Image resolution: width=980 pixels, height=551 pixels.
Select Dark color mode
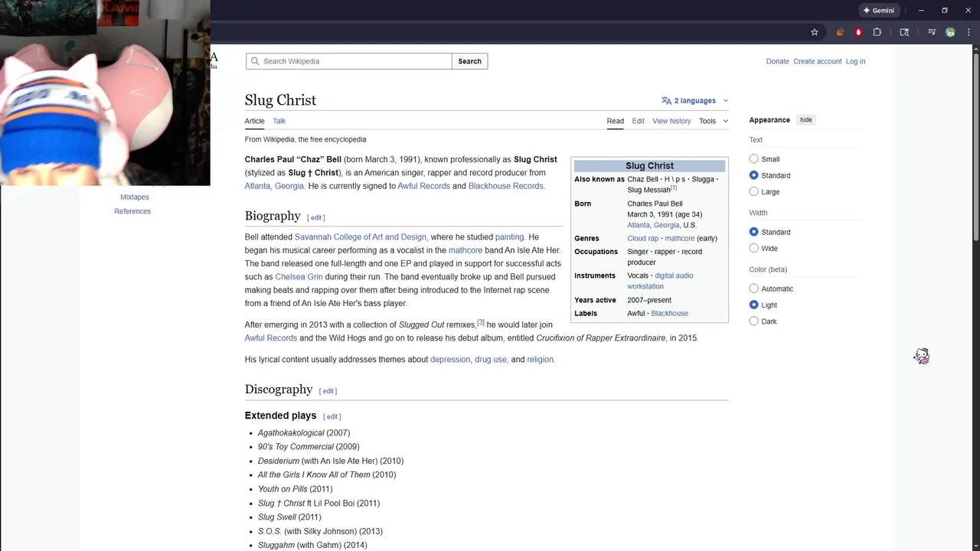(753, 321)
